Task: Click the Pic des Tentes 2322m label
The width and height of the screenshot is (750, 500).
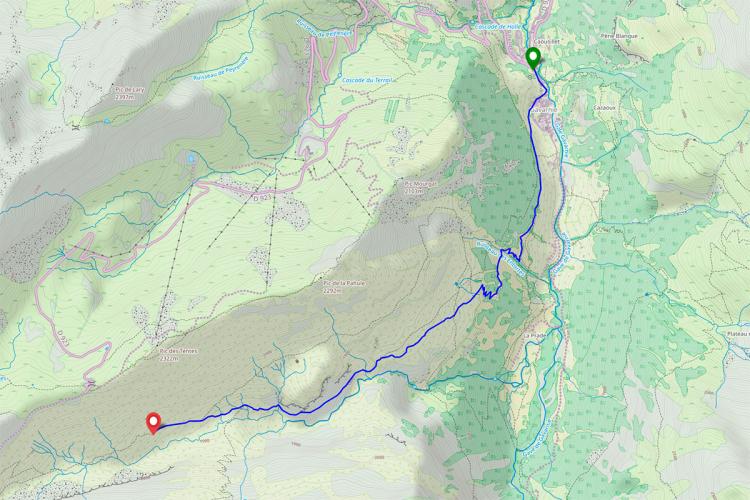Action: [x=179, y=354]
